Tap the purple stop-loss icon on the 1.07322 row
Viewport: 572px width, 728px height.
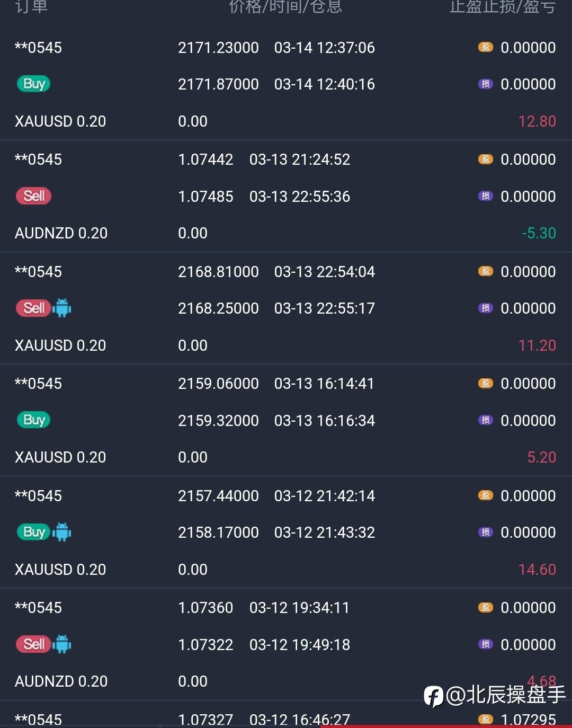coord(485,644)
